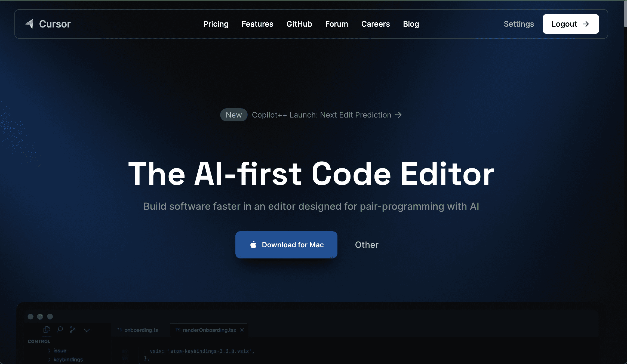Click the arrow icon beside Logout

pos(586,24)
